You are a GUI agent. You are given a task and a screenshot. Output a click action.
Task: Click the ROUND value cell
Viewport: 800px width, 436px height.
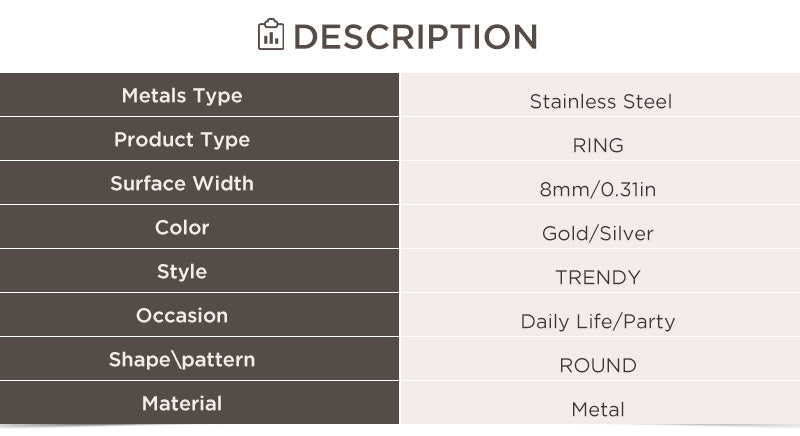600,359
